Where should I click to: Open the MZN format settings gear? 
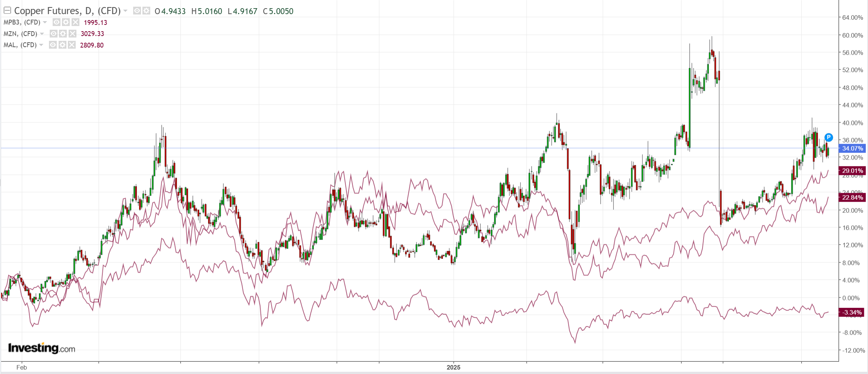pyautogui.click(x=63, y=34)
